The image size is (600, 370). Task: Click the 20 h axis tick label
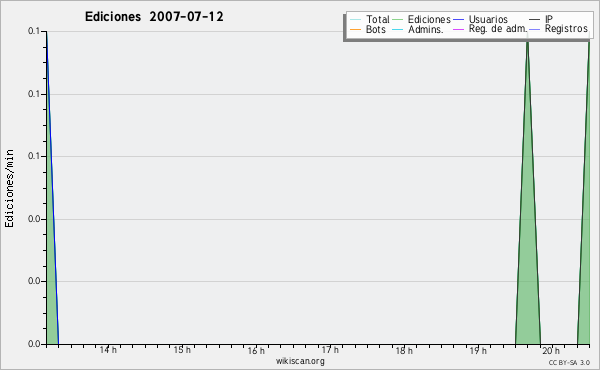tap(551, 350)
